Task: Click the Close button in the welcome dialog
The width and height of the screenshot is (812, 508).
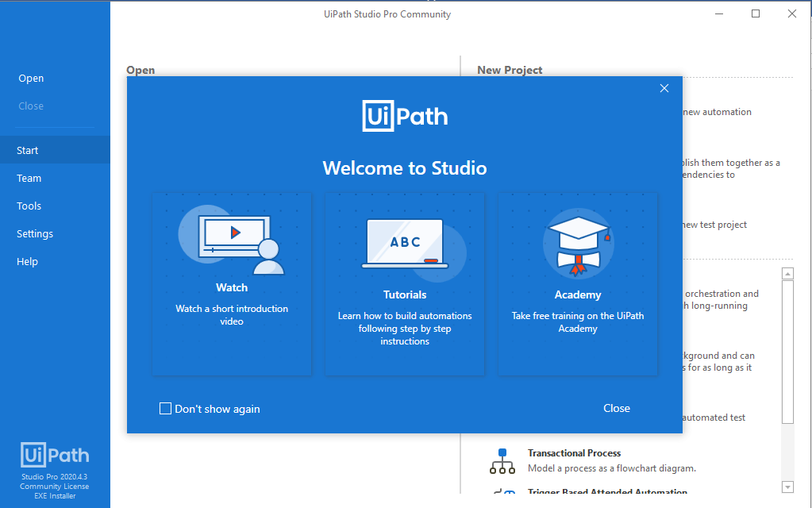Action: tap(617, 408)
